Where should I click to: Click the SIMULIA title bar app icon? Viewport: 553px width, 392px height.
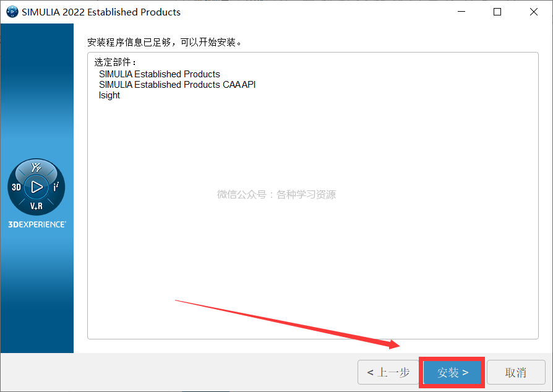point(12,12)
